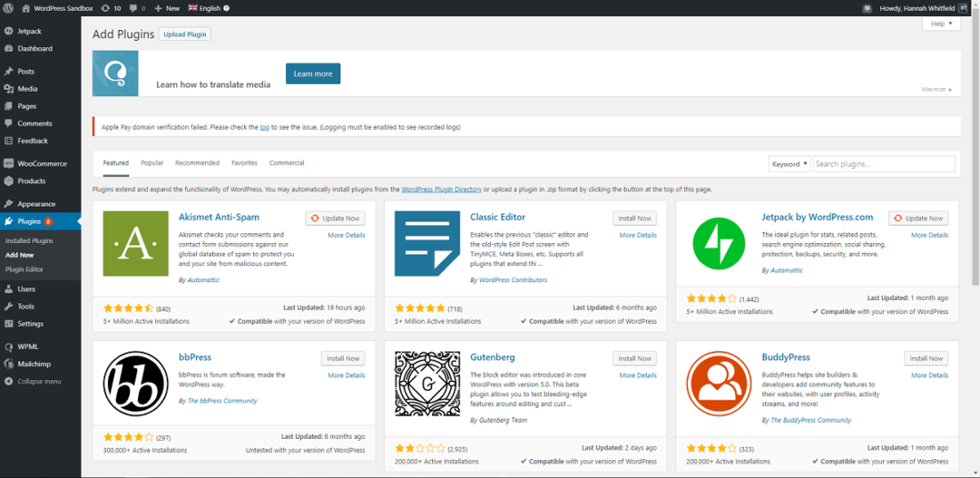This screenshot has height=478, width=980.
Task: Maximize the translate media banner
Action: pos(937,89)
